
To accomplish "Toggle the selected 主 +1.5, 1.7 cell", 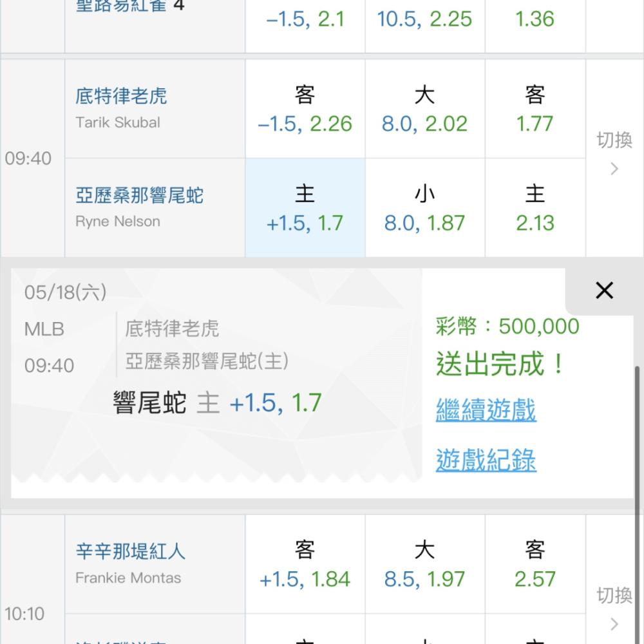I will coord(305,208).
